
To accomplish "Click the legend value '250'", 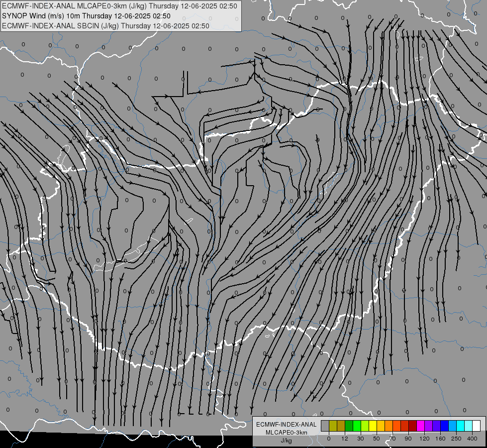I will point(456,439).
